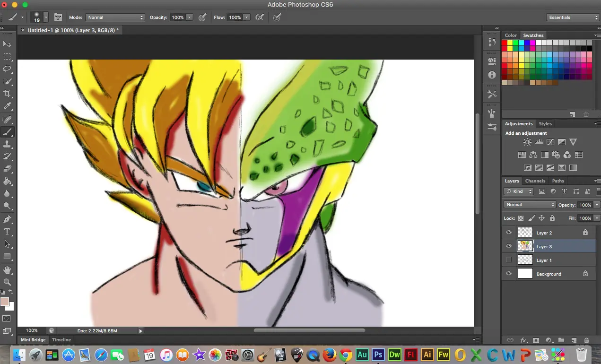Viewport: 601px width, 364px height.
Task: Select the Clone Stamp tool
Action: pos(7,144)
